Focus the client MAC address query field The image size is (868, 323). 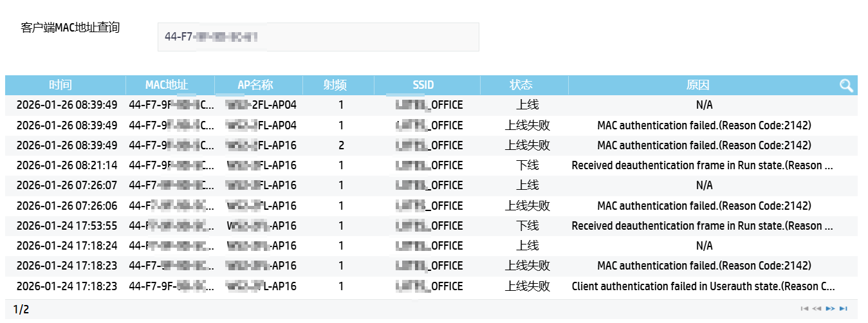point(318,37)
